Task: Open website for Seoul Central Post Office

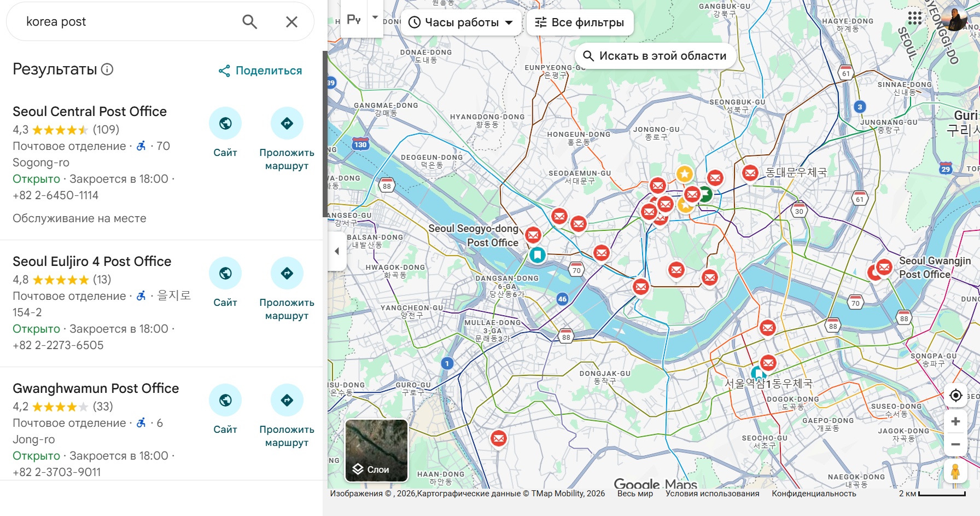Action: (x=225, y=124)
